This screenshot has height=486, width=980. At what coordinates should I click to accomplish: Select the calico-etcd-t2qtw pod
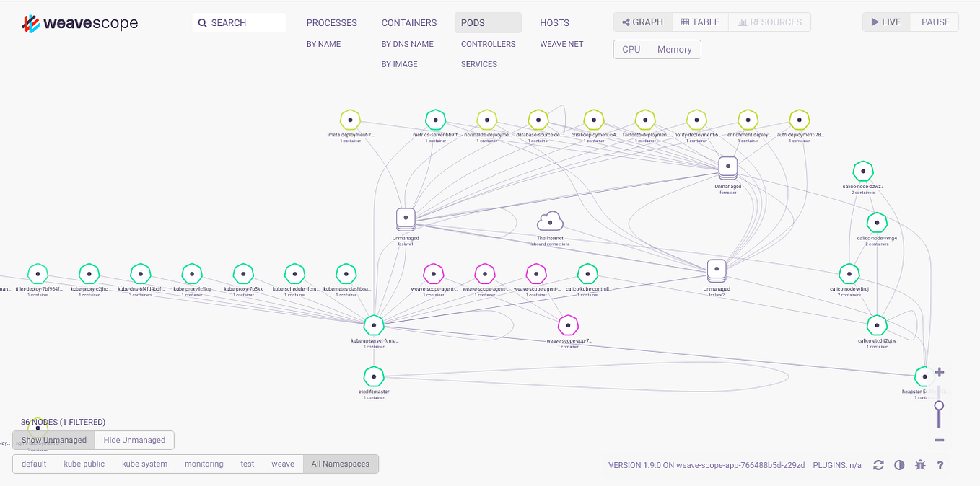coord(877,325)
